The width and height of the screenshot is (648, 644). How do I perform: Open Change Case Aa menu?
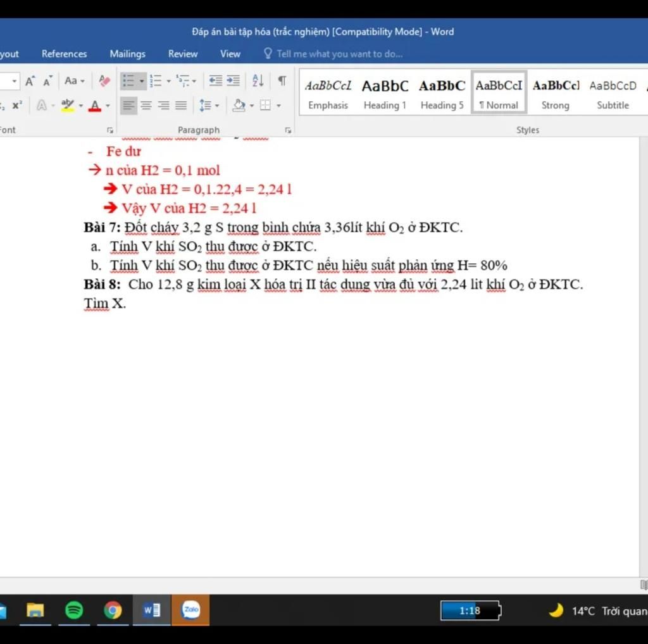tap(75, 80)
